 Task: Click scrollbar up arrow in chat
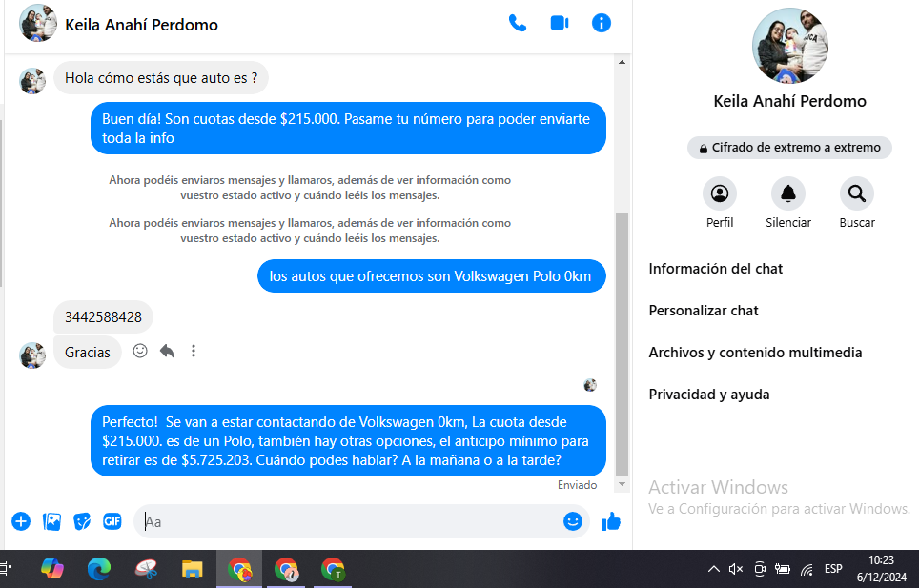pos(622,62)
